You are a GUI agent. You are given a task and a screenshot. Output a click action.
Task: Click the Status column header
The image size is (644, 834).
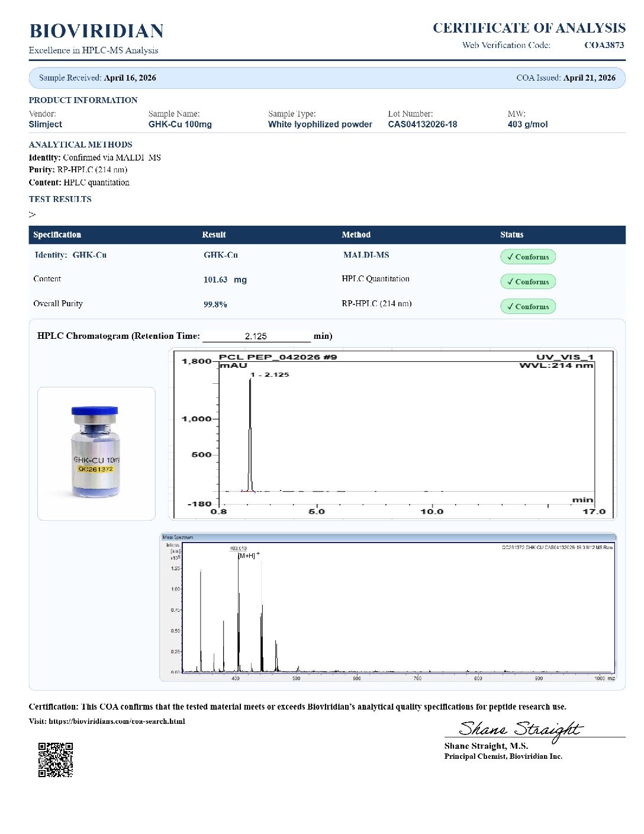[511, 235]
